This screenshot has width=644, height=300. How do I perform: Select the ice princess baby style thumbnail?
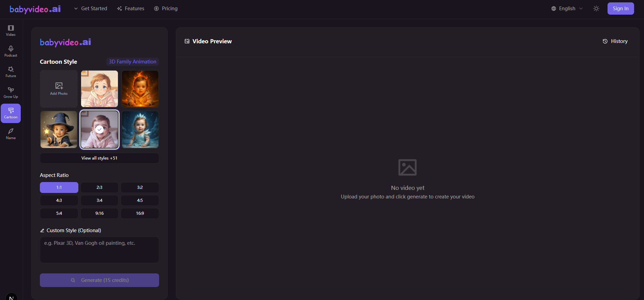point(140,130)
